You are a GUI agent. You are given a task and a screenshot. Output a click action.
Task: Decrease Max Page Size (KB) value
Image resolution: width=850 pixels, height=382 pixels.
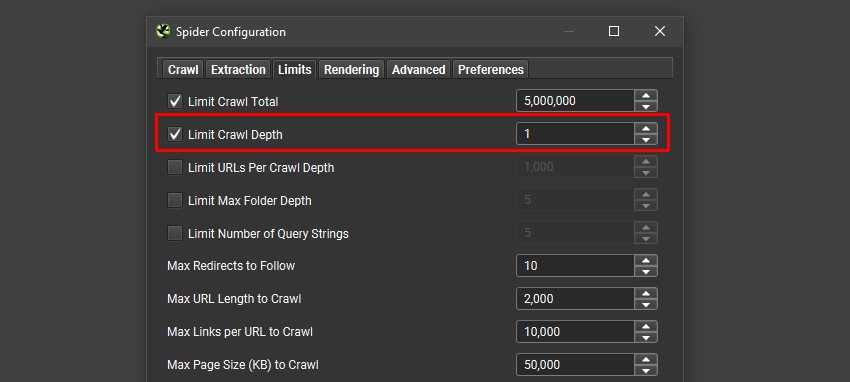coord(646,370)
